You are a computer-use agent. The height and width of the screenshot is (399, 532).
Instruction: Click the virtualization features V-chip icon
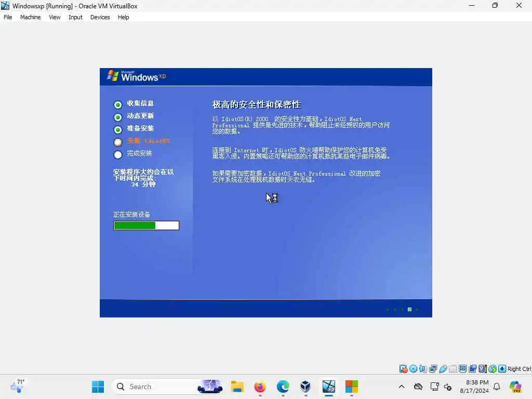(483, 369)
